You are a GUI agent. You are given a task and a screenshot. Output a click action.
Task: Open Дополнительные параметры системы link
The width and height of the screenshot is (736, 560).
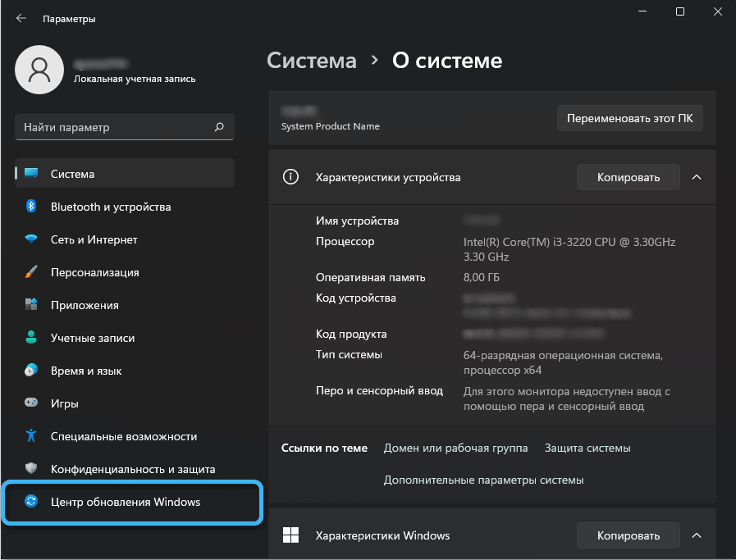coord(483,480)
